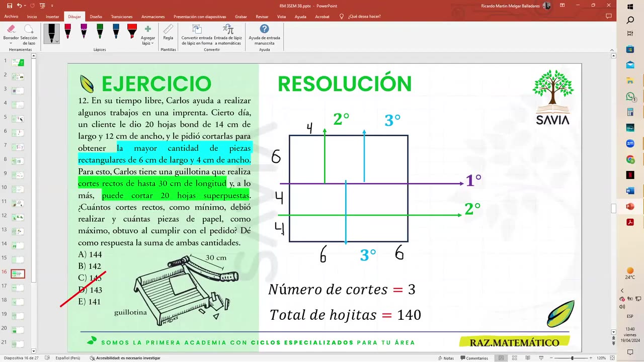Image resolution: width=644 pixels, height=362 pixels.
Task: Toggle the Comentarios pane
Action: (473, 358)
